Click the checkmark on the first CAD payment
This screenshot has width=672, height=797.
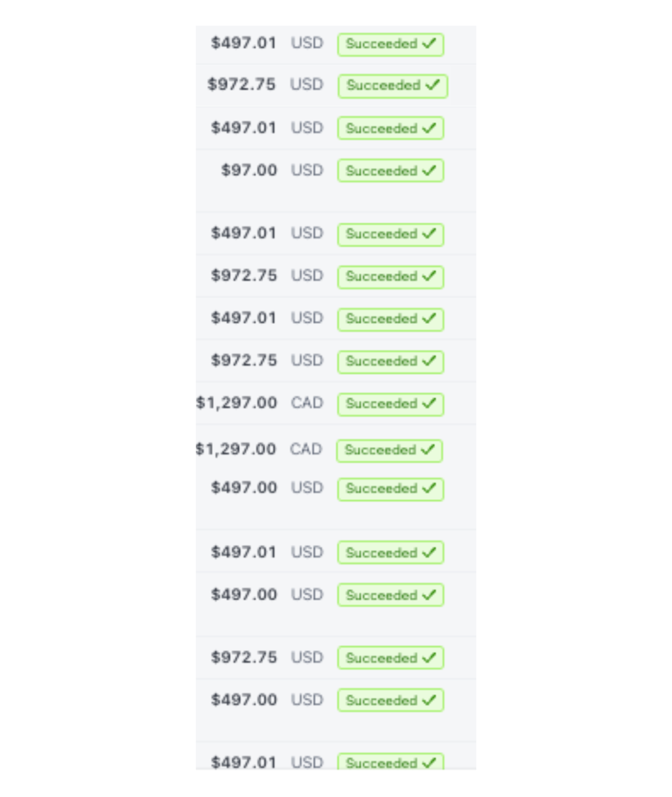[430, 403]
